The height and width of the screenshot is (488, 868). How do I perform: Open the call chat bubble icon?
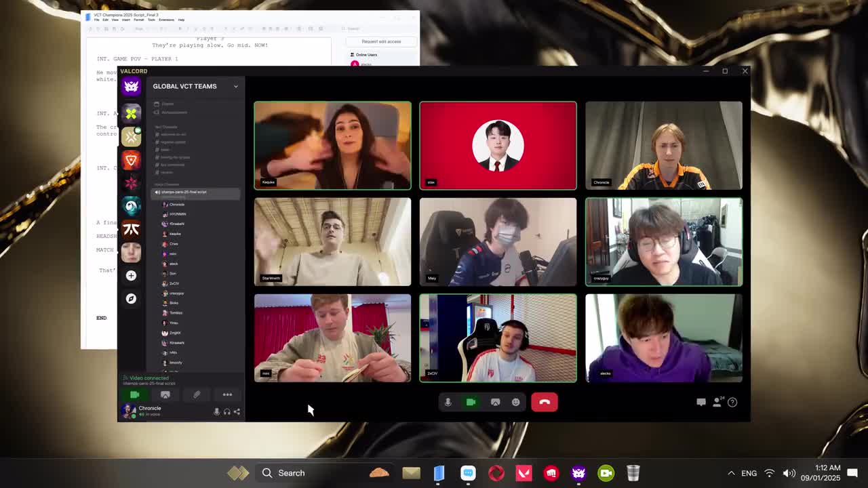701,402
